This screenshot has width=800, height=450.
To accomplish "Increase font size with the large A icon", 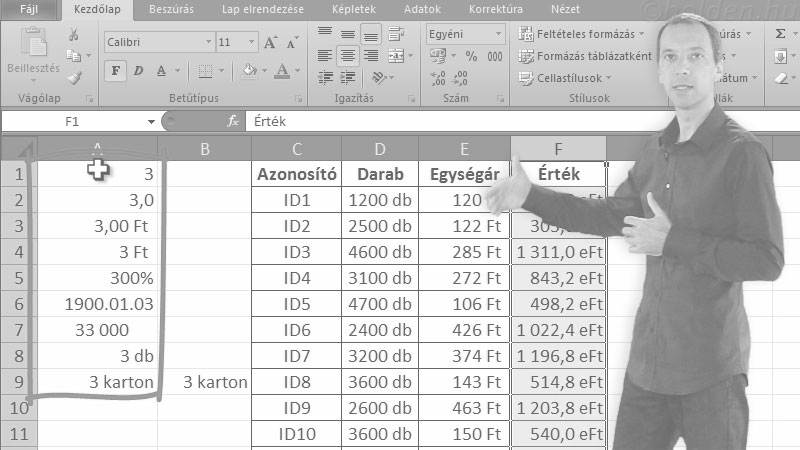I will [x=270, y=42].
